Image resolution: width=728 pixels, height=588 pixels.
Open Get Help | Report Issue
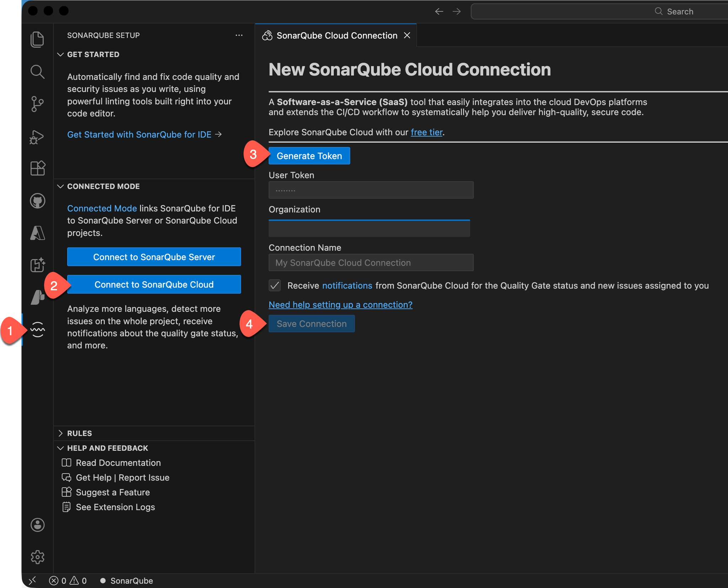click(x=116, y=478)
